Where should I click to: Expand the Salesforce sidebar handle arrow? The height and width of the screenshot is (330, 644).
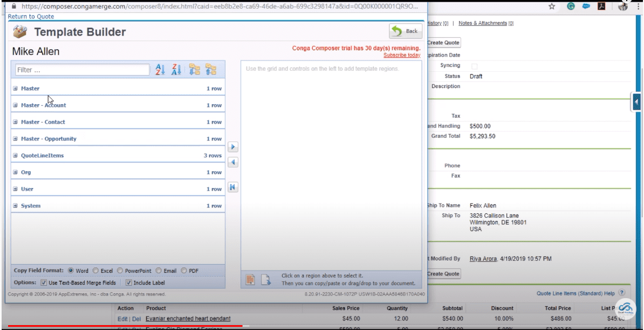637,102
